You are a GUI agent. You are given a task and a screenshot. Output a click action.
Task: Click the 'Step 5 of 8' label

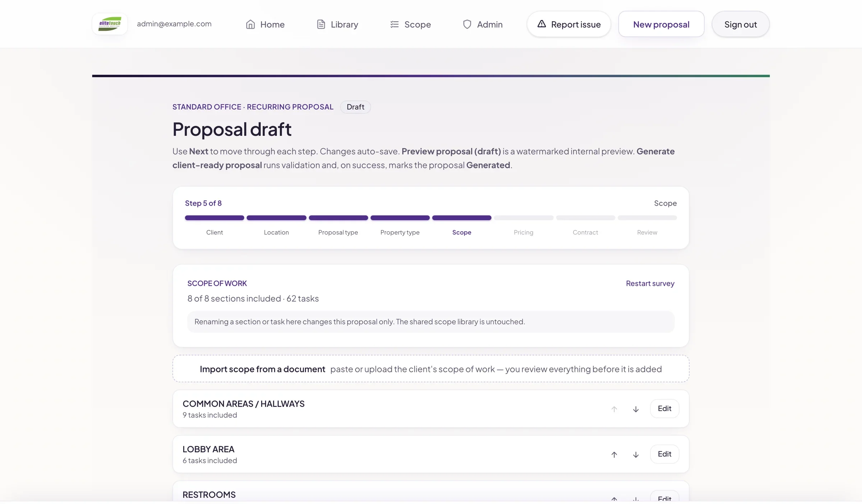[x=203, y=203]
